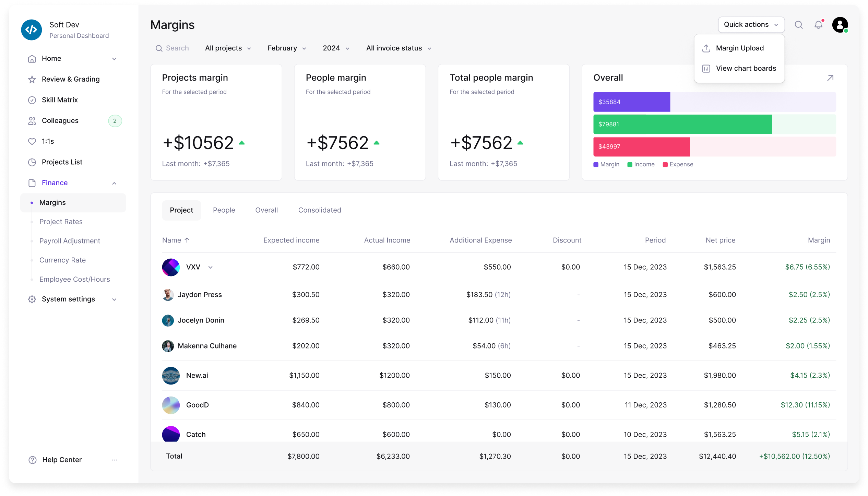Open All invoice status filter
The height and width of the screenshot is (496, 868).
399,48
